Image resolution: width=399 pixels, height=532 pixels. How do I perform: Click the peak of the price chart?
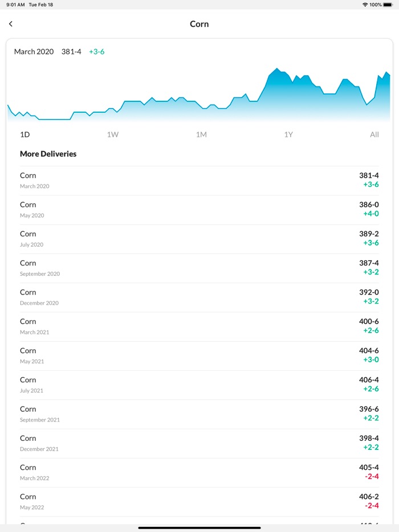277,69
